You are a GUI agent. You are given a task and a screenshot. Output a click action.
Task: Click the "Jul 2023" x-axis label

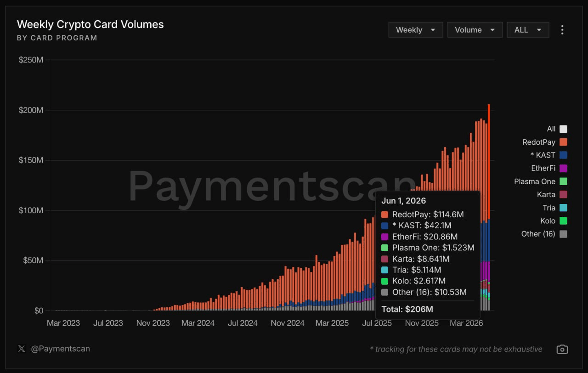pos(108,323)
